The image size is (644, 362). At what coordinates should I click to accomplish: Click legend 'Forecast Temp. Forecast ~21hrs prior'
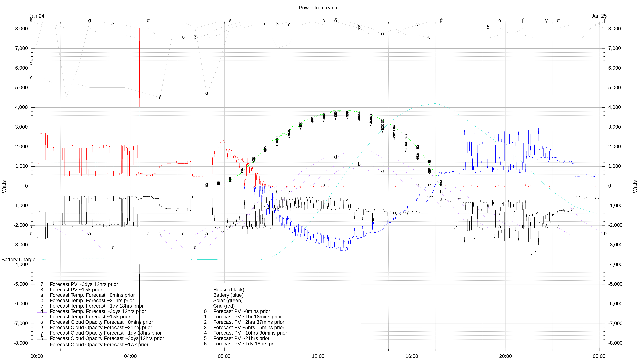point(92,301)
